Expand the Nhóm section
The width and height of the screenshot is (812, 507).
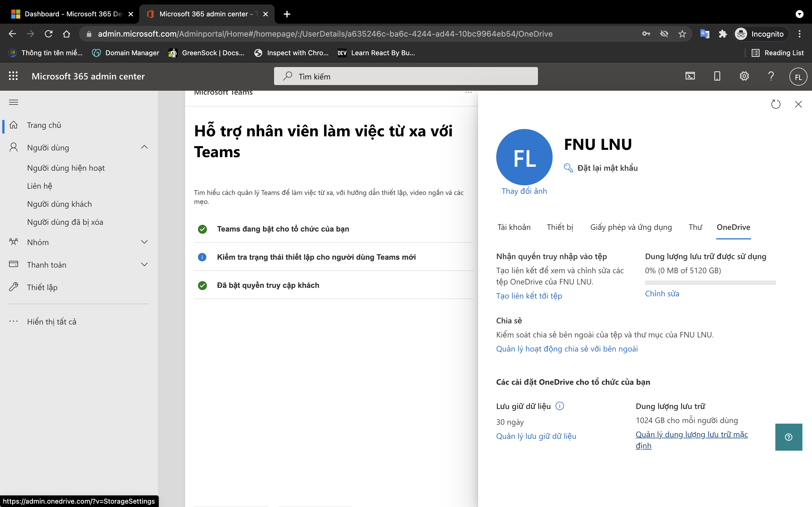click(144, 242)
